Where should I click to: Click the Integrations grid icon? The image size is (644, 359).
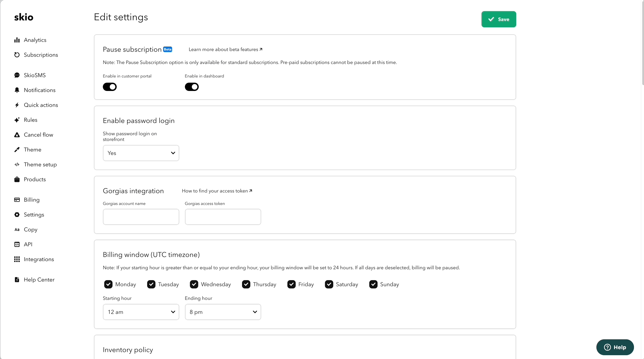(17, 259)
